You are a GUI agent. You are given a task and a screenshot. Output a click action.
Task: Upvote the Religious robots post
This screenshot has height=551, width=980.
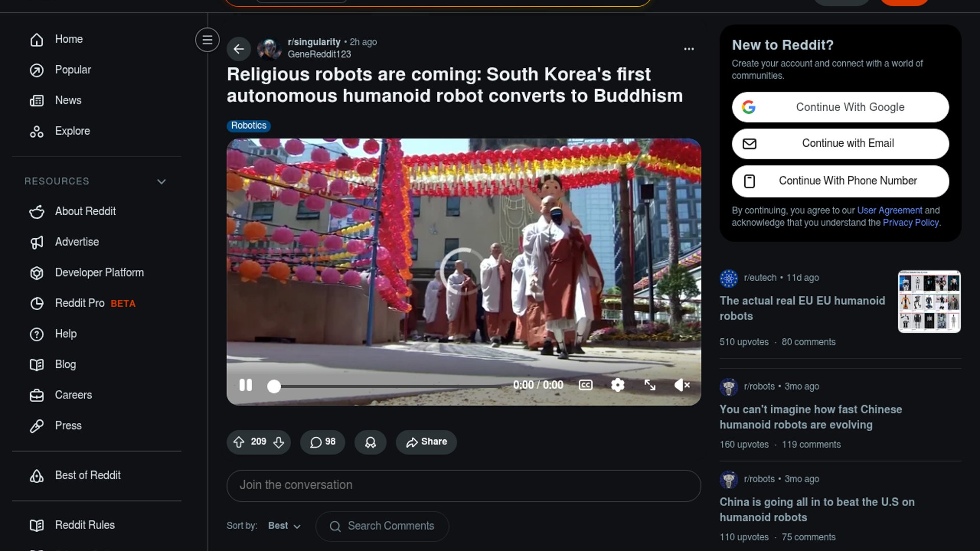point(239,442)
